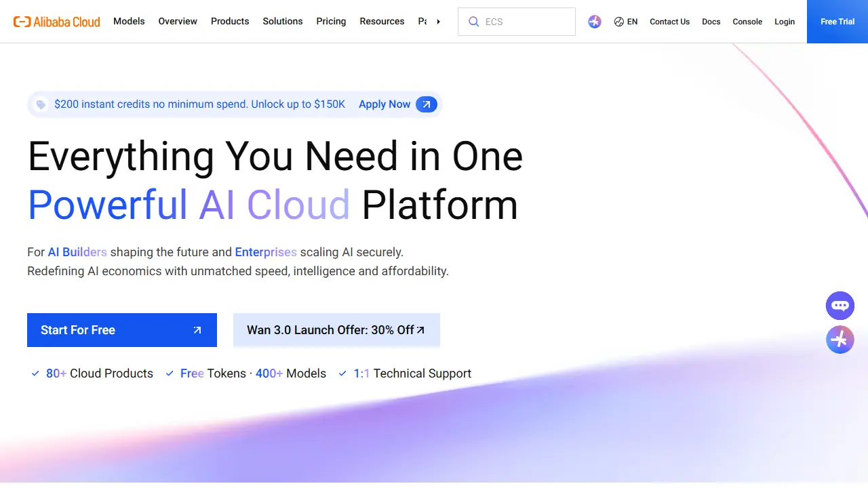Expand the nav bar overflow arrow
868x488 pixels.
coord(438,22)
